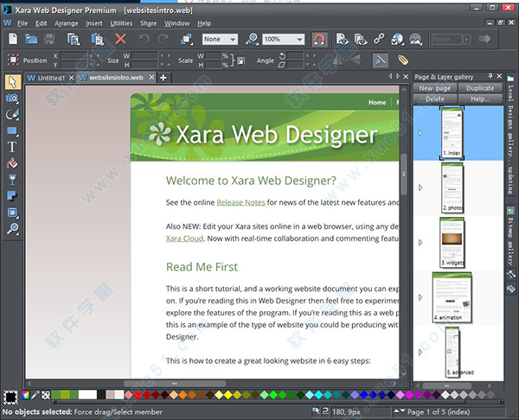The image size is (519, 420).
Task: Pick the eyedropper color picker icon
Action: click(35, 395)
